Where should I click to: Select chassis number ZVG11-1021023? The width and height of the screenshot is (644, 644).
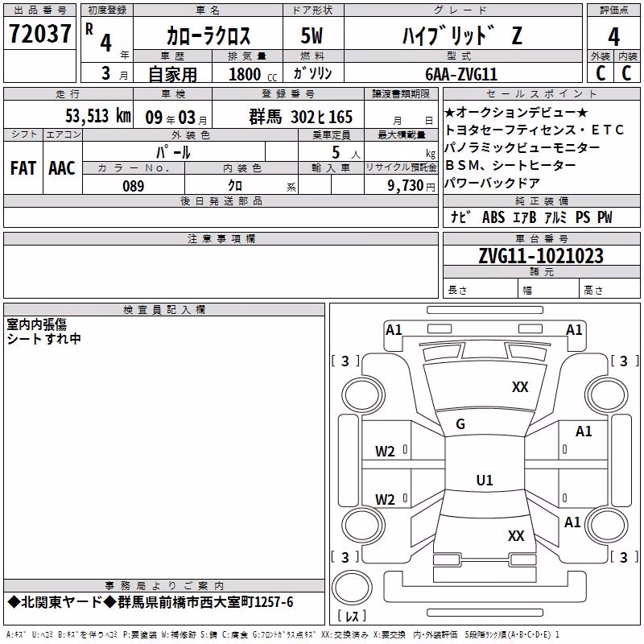click(541, 256)
